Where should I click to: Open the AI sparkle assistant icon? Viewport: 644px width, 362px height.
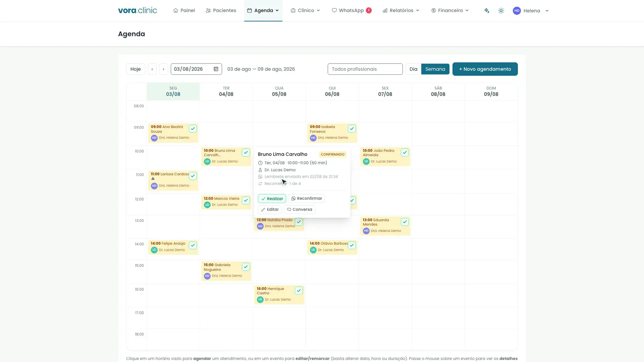click(487, 10)
